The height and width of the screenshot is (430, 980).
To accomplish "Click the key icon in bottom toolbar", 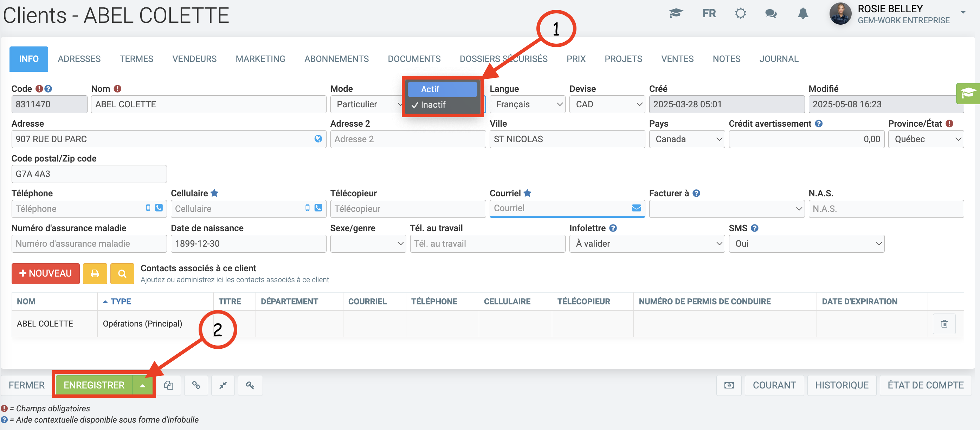I will point(250,385).
